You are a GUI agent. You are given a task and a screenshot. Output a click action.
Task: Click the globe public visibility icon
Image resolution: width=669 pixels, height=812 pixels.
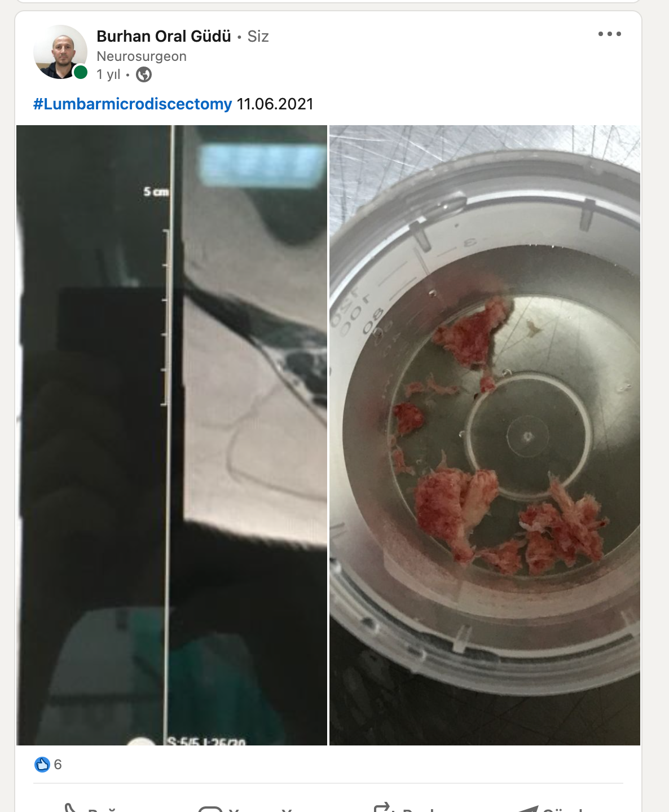[144, 74]
